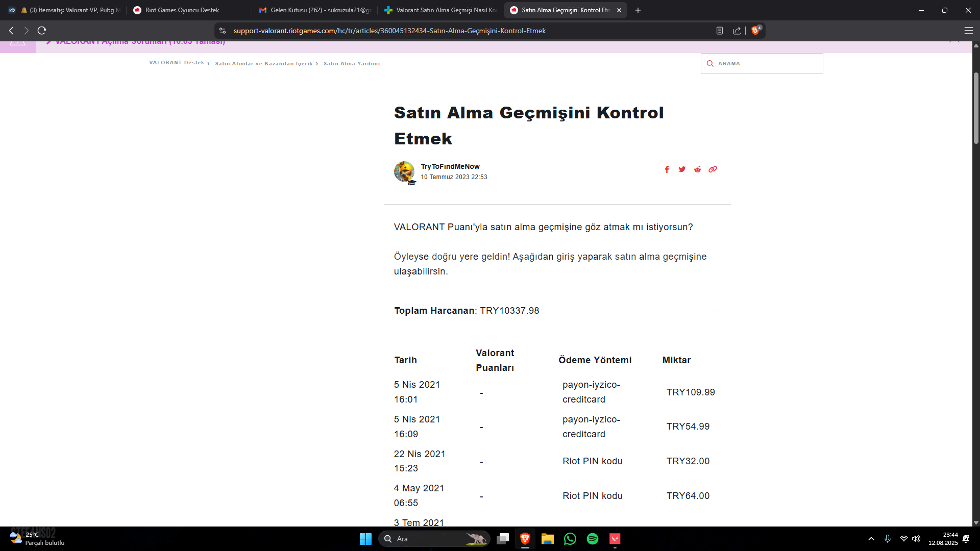Screen dimensions: 980x551
Task: Click the share page icon in address bar
Action: 737,31
